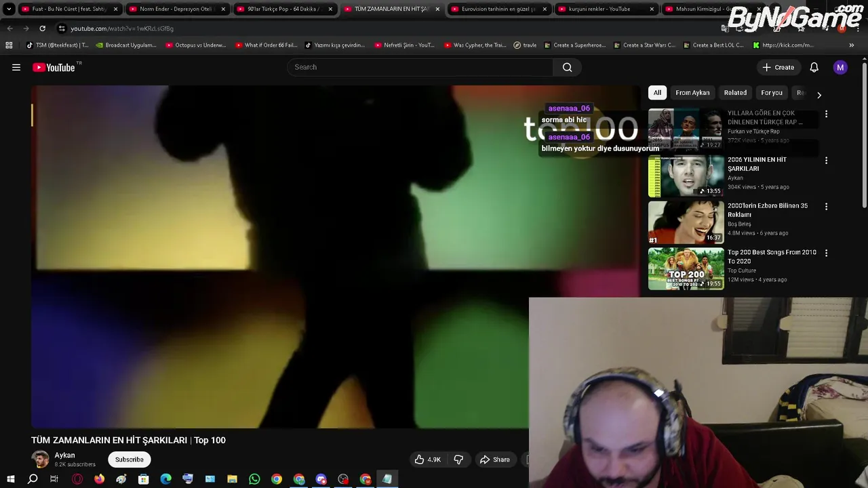Open the tab search dropdown arrow
868x488 pixels.
click(x=9, y=9)
